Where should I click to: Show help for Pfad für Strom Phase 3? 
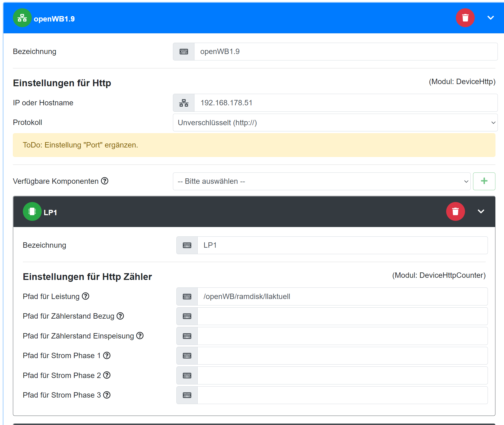107,395
